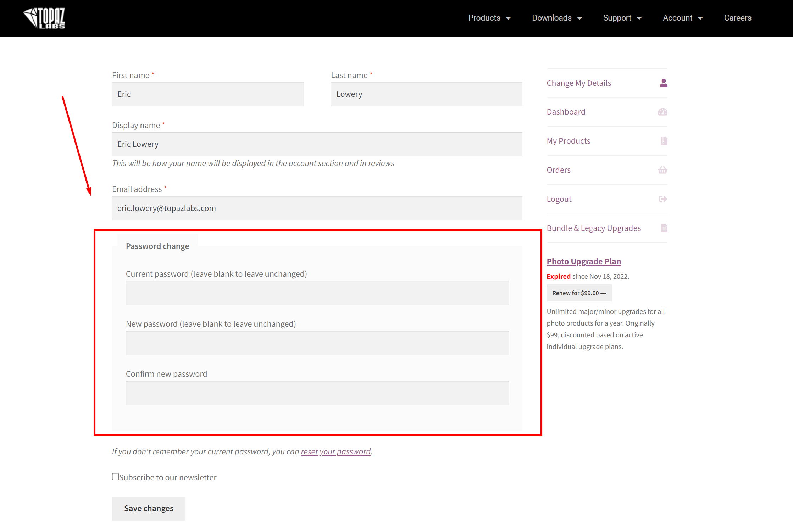
Task: Open the My Products section
Action: 568,141
